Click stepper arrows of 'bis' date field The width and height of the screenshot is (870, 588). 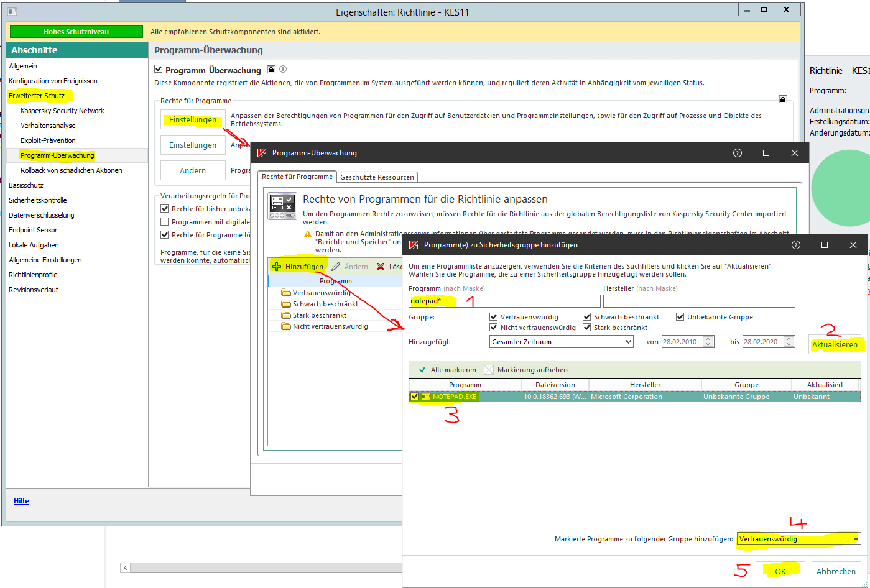tap(789, 342)
